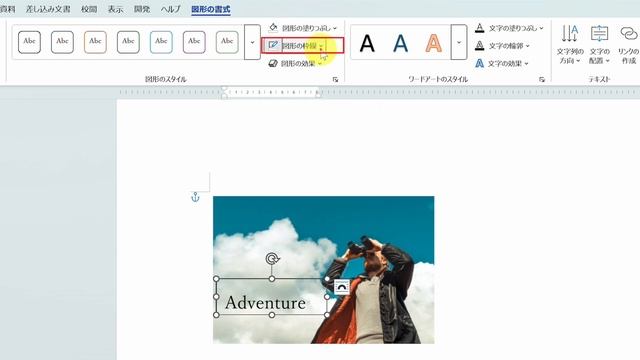Open the 文字の配置 menu
640x360 pixels.
point(599,44)
